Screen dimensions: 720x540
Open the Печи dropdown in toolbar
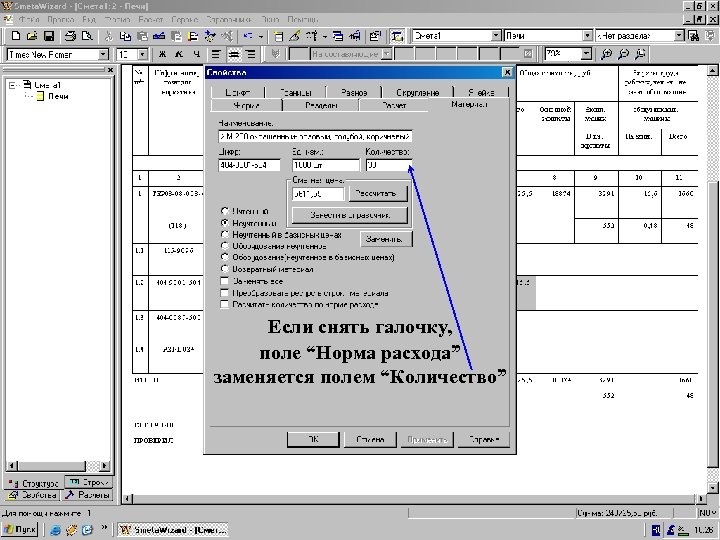coord(587,36)
